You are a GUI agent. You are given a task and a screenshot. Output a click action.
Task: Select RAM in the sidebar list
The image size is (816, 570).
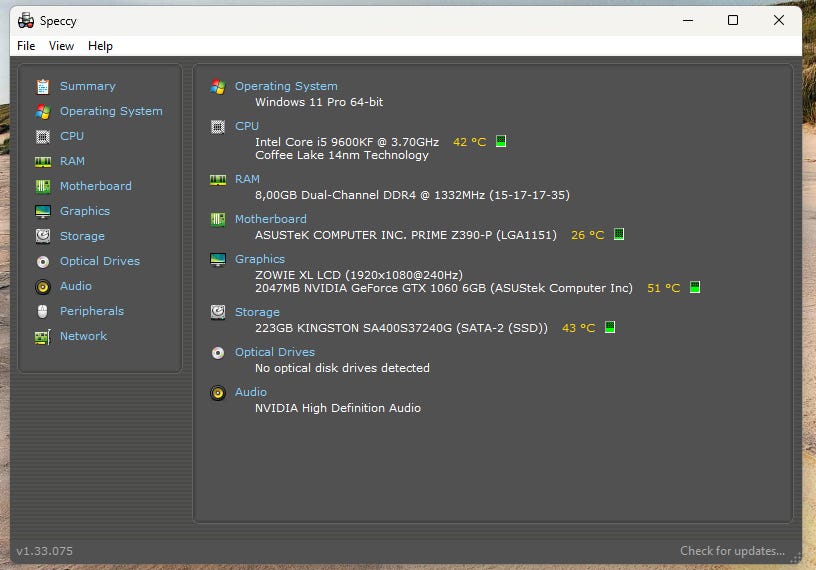[72, 161]
